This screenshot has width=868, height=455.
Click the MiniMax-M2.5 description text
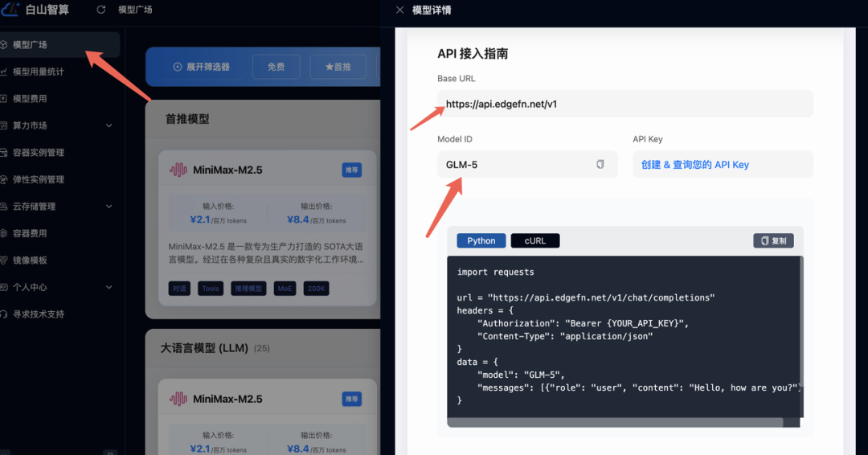pyautogui.click(x=266, y=253)
